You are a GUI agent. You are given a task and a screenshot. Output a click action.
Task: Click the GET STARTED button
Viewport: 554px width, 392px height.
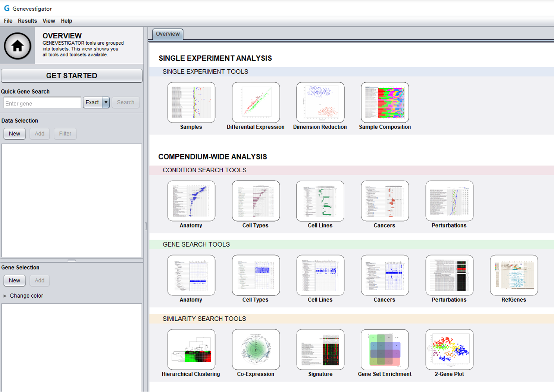(x=72, y=76)
